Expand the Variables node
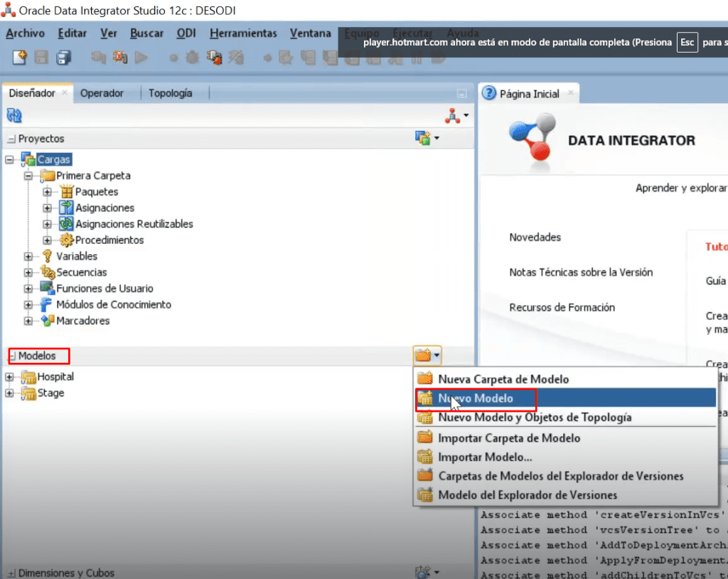728x579 pixels. pyautogui.click(x=28, y=257)
